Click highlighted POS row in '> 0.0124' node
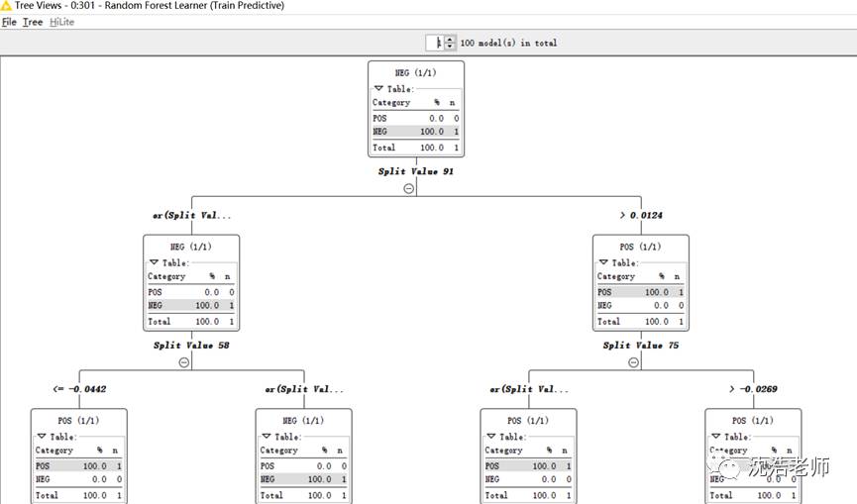 tap(640, 292)
